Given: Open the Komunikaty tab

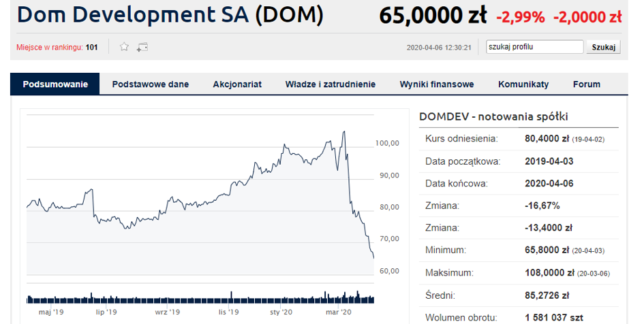Looking at the screenshot, I should coord(523,84).
